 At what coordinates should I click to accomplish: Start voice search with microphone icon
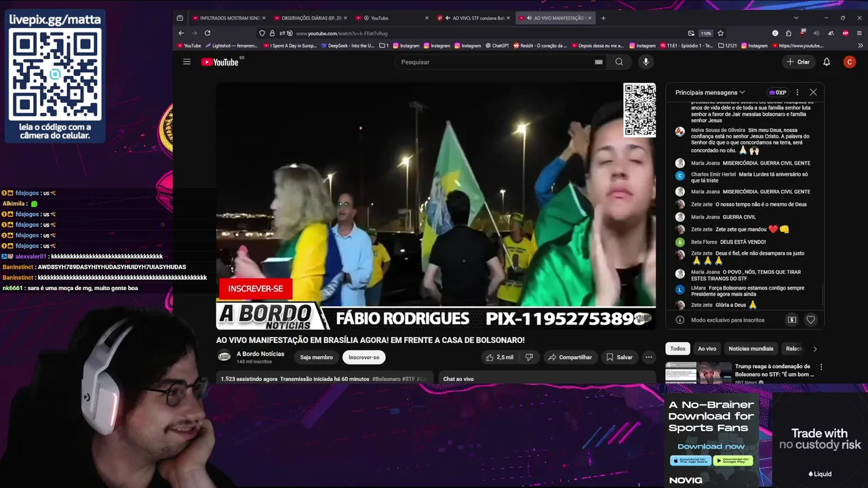point(646,62)
